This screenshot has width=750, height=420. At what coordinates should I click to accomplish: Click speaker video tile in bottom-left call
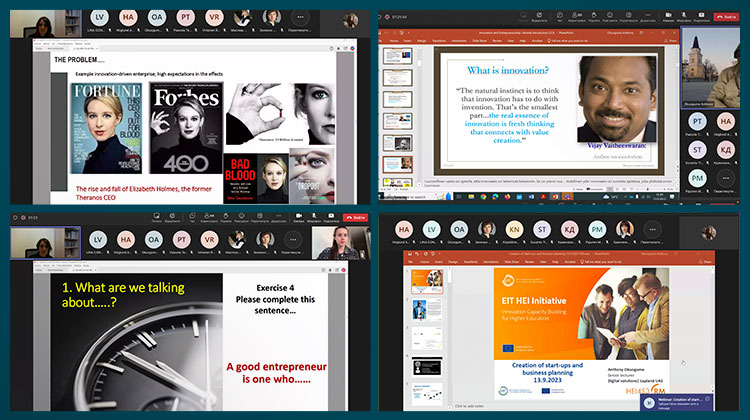tap(45, 243)
